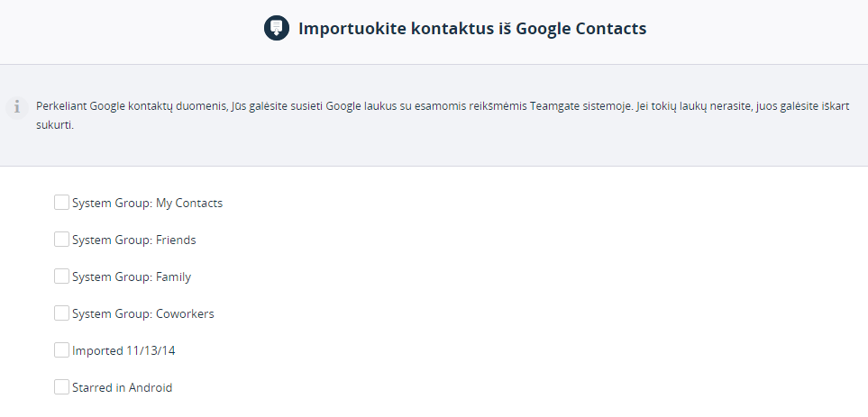Image resolution: width=868 pixels, height=417 pixels.
Task: Toggle the Imported 11/13/14 checkbox
Action: 61,350
